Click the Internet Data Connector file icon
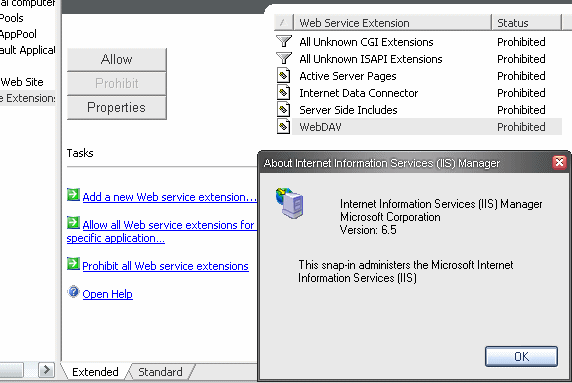The height and width of the screenshot is (383, 572). (283, 93)
